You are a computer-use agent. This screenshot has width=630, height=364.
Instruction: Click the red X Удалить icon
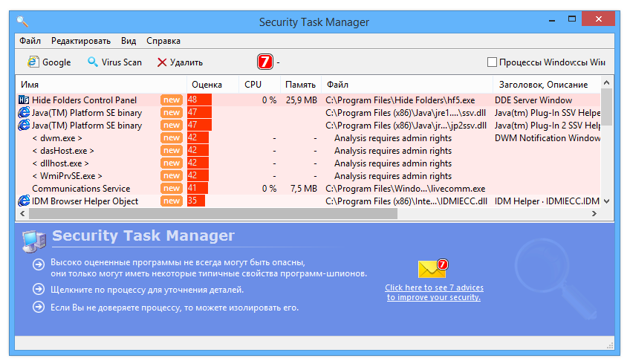pos(162,62)
